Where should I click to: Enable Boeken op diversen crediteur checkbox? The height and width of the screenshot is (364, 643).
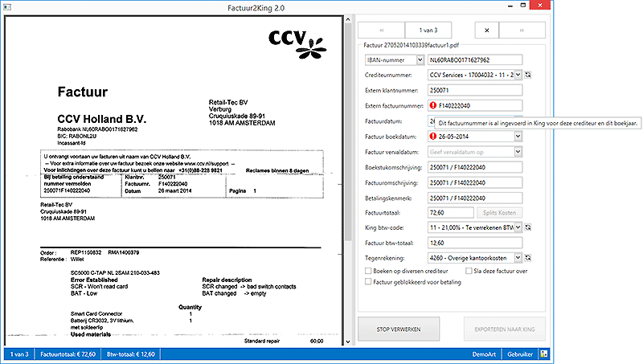[x=368, y=271]
